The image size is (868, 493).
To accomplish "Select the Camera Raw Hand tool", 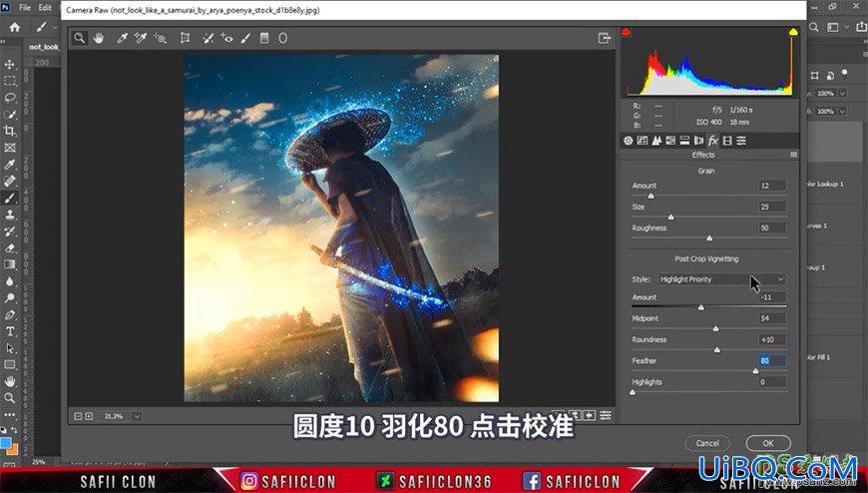I will [99, 38].
